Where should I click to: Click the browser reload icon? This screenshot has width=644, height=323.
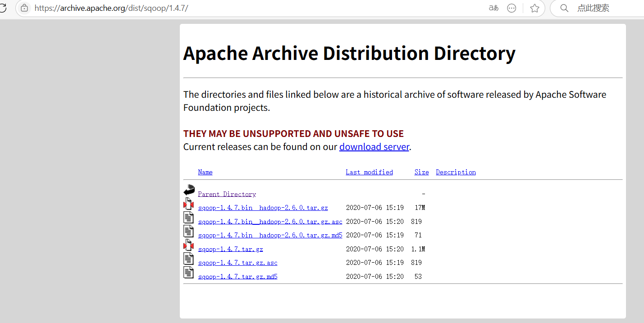pos(3,8)
